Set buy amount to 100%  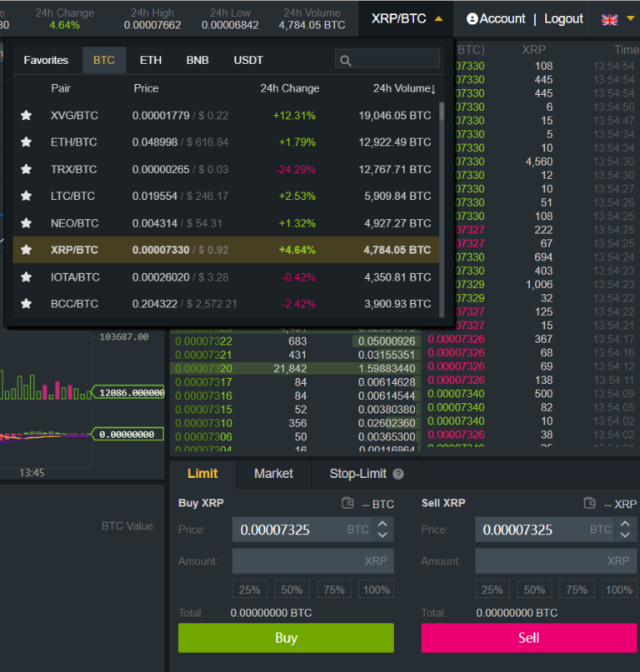tap(376, 590)
